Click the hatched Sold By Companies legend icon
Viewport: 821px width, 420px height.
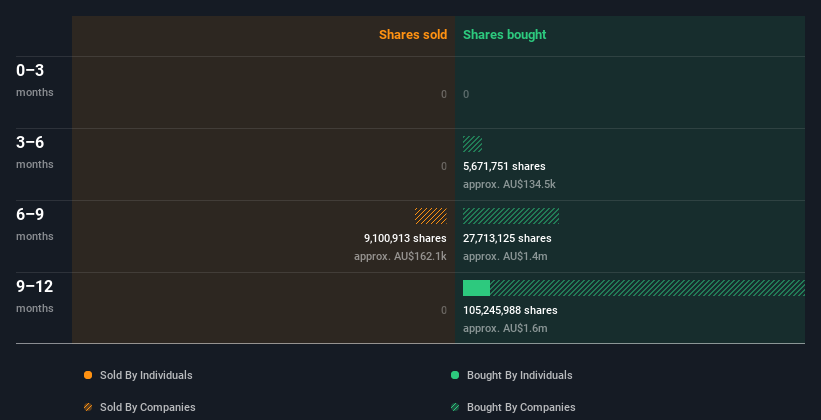coord(88,407)
